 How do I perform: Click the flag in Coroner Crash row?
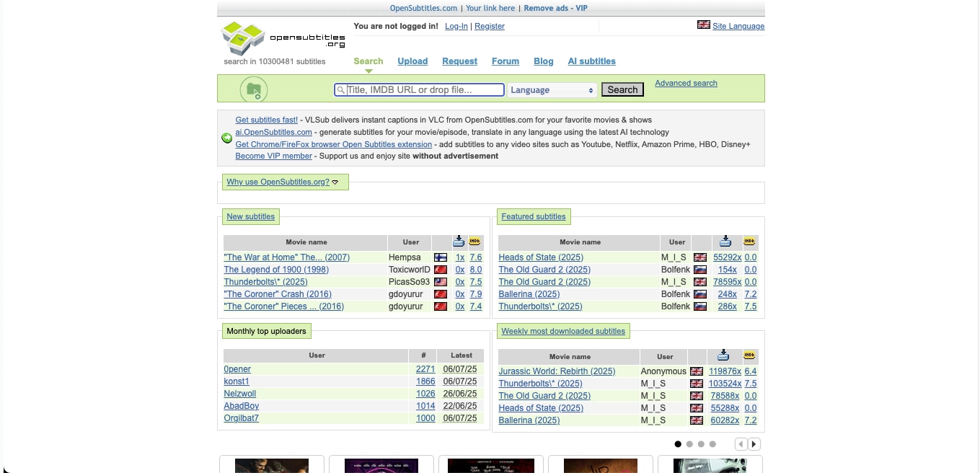[x=441, y=294]
